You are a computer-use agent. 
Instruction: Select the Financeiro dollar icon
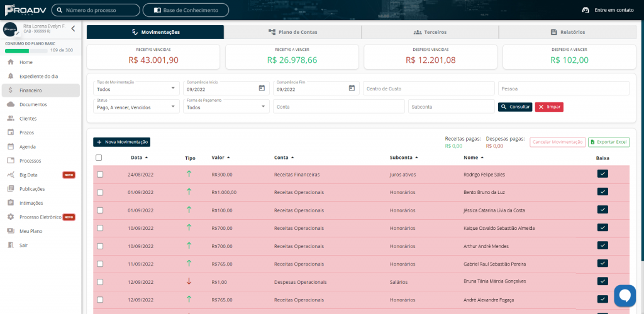pyautogui.click(x=11, y=90)
